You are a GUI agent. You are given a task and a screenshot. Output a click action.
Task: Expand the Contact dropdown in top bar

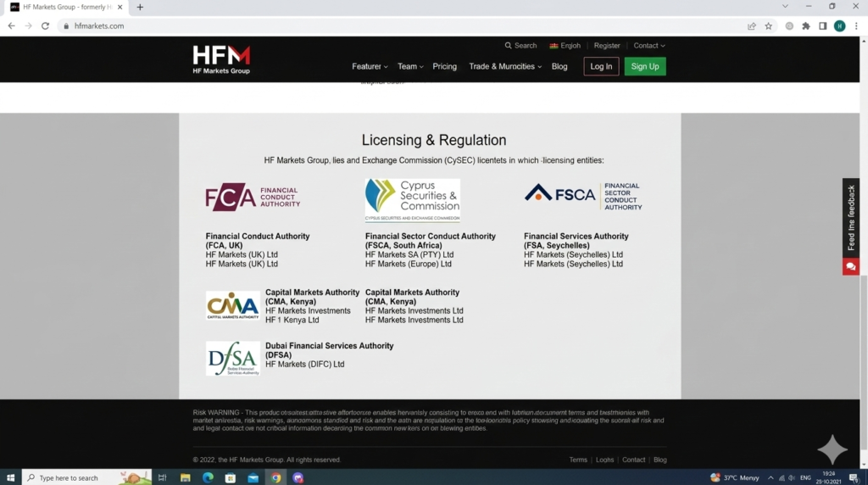[649, 46]
